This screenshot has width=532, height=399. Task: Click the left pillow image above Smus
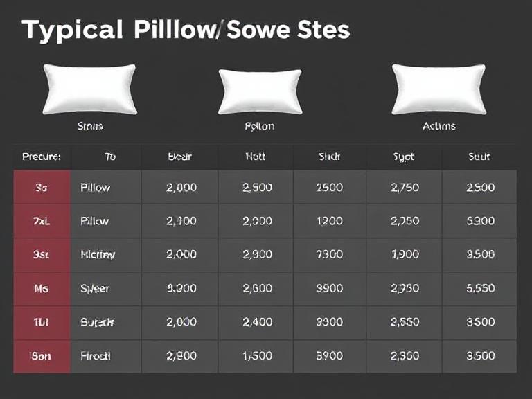pyautogui.click(x=90, y=89)
